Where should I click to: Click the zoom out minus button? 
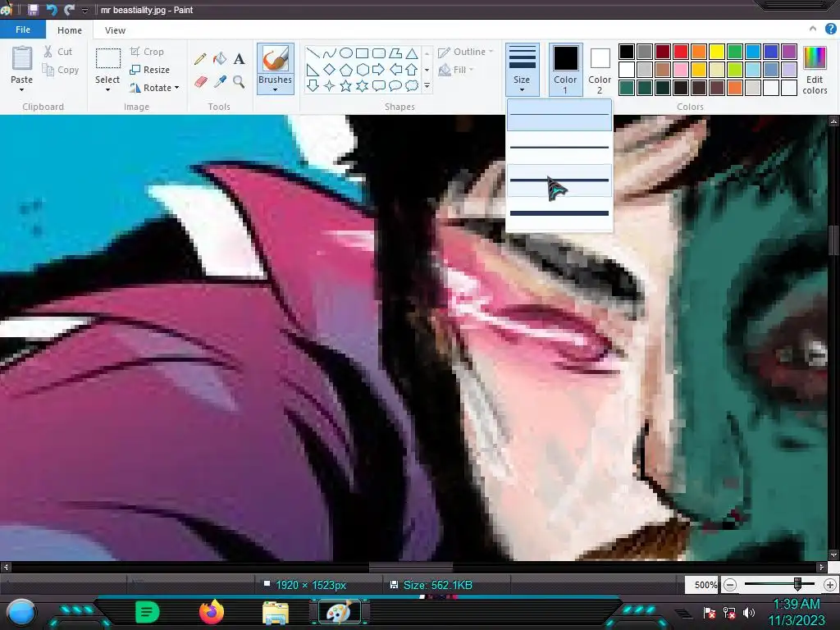[729, 585]
